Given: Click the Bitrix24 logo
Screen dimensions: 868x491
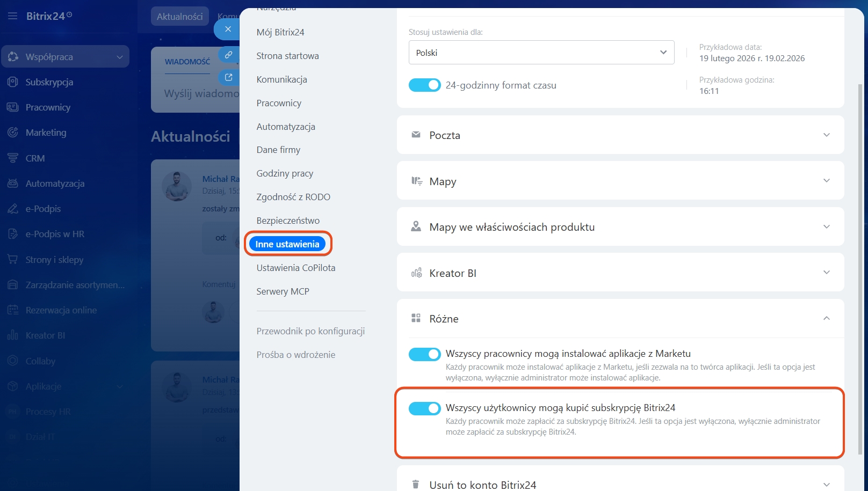Looking at the screenshot, I should tap(49, 16).
